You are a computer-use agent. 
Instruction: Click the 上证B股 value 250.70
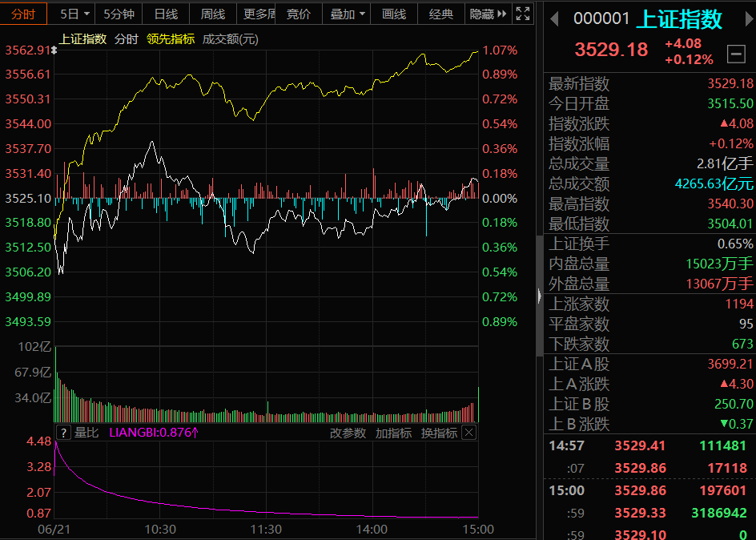[x=734, y=404]
